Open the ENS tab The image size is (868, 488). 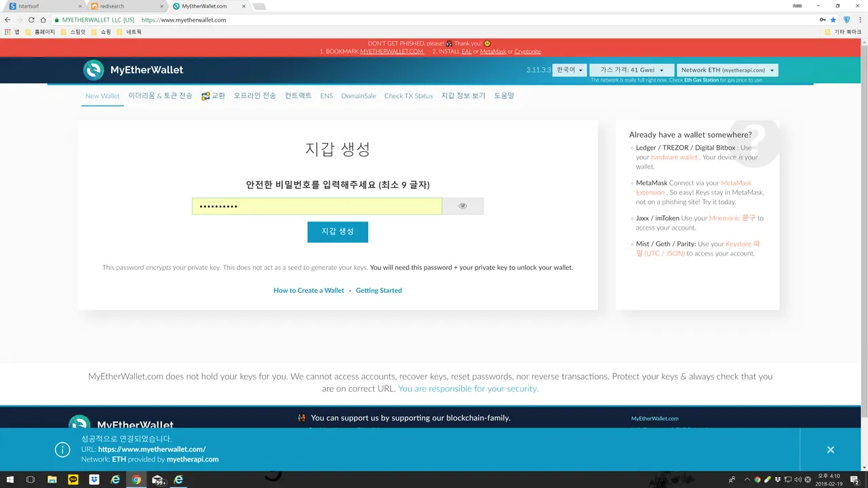coord(326,96)
